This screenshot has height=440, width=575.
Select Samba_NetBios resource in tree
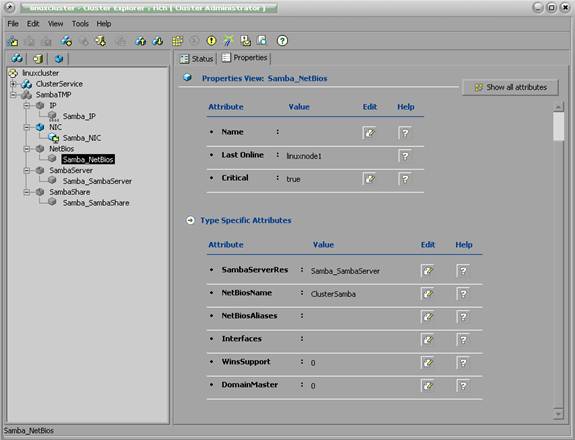coord(88,160)
